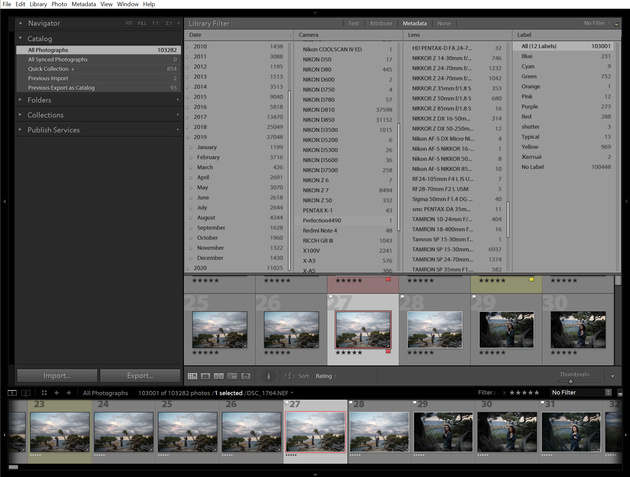
Task: Open toolbar options dropdown arrow
Action: (612, 376)
